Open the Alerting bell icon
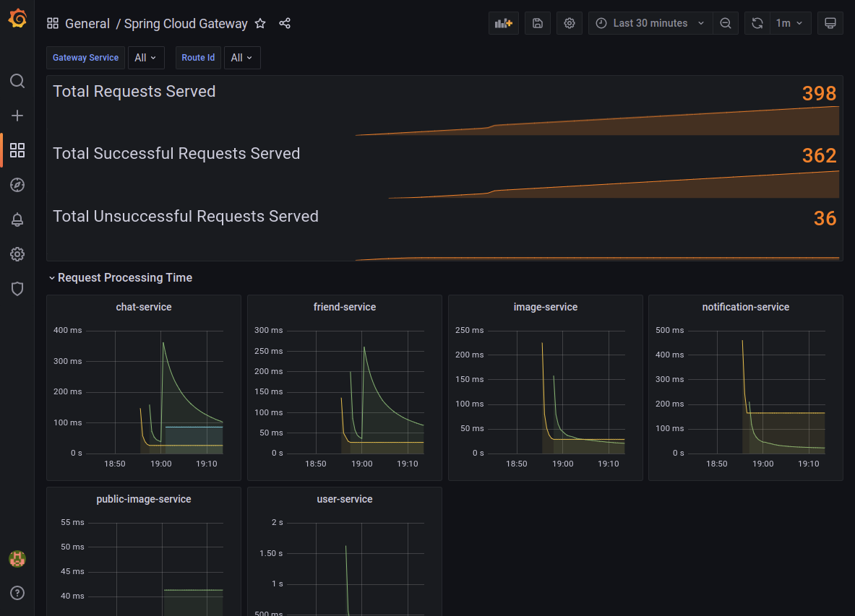 (x=17, y=220)
